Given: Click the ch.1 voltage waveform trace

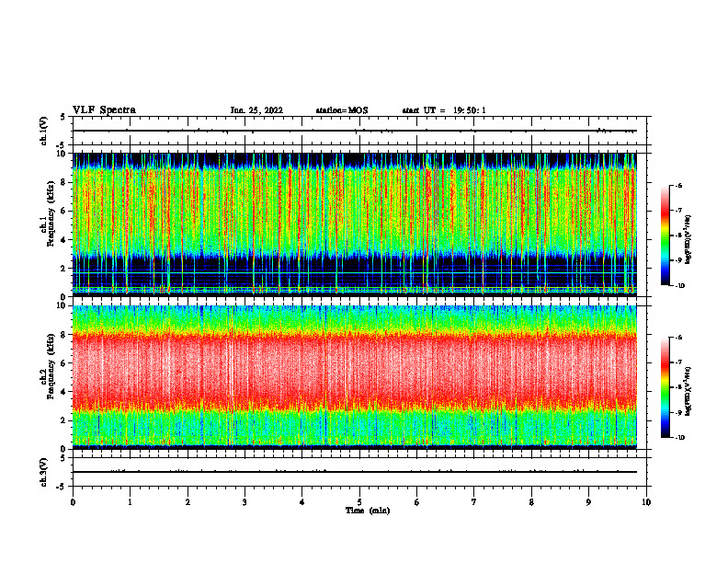Looking at the screenshot, I should tap(355, 131).
